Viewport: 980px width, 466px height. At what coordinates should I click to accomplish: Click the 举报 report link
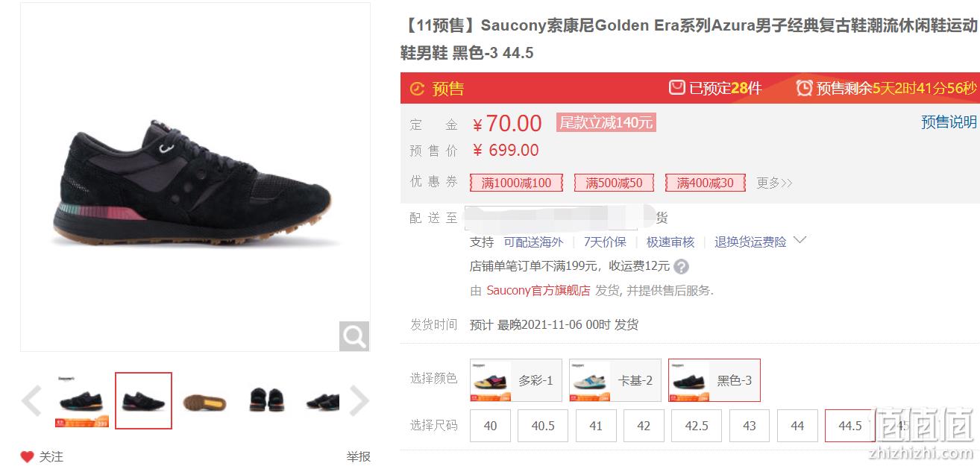tap(358, 456)
